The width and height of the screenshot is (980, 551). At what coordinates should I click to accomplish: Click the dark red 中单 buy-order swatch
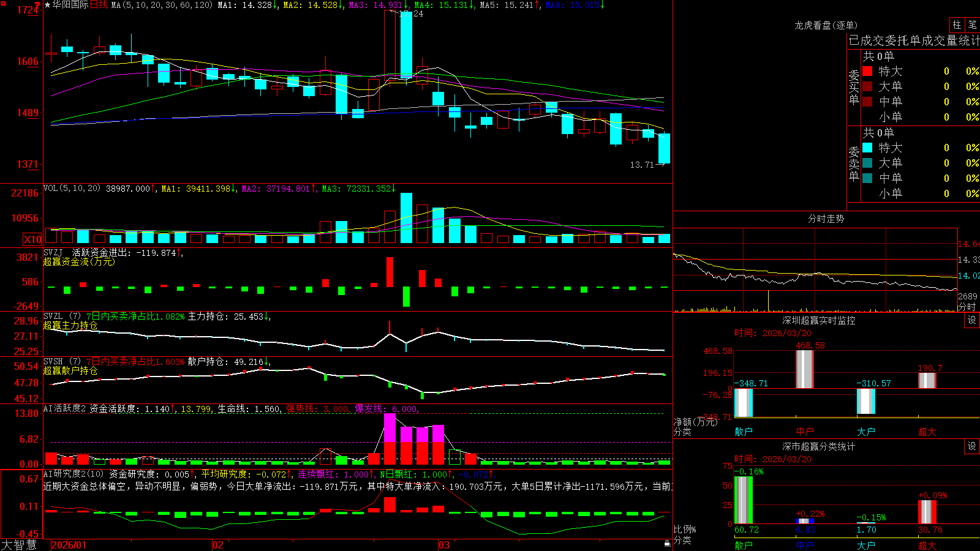(867, 102)
